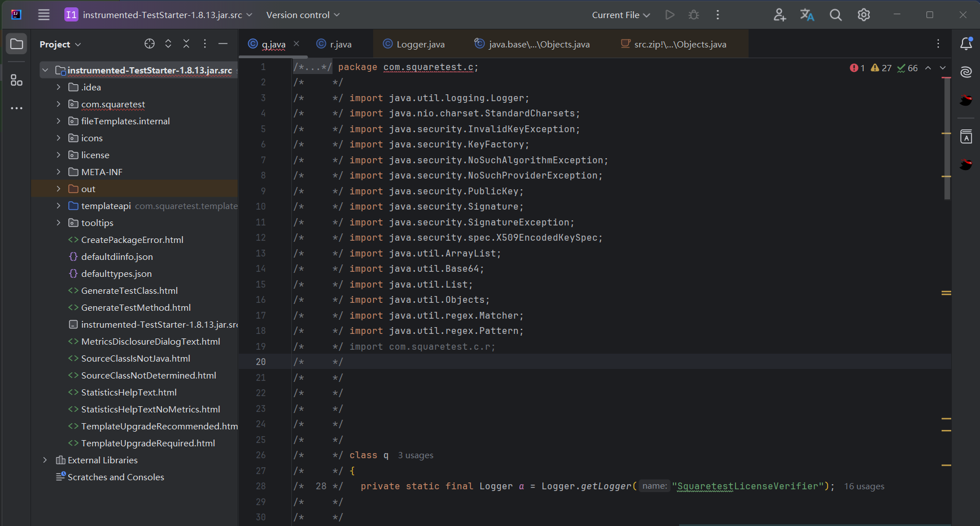Click the warnings count 27 indicator
980x526 pixels.
pyautogui.click(x=881, y=68)
